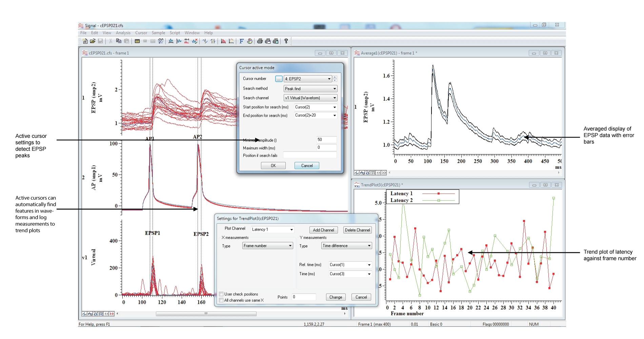Click the Font selection icon
Screen dimensions: 644x339
pos(241,41)
